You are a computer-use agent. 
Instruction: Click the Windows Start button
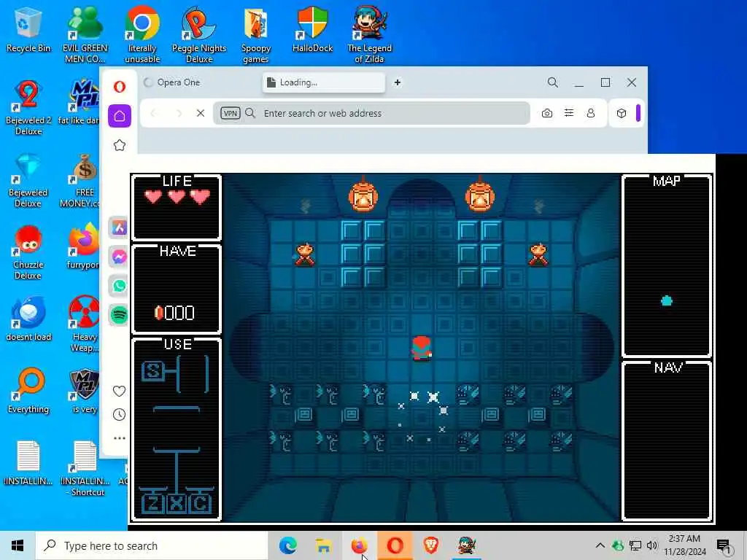tap(18, 545)
